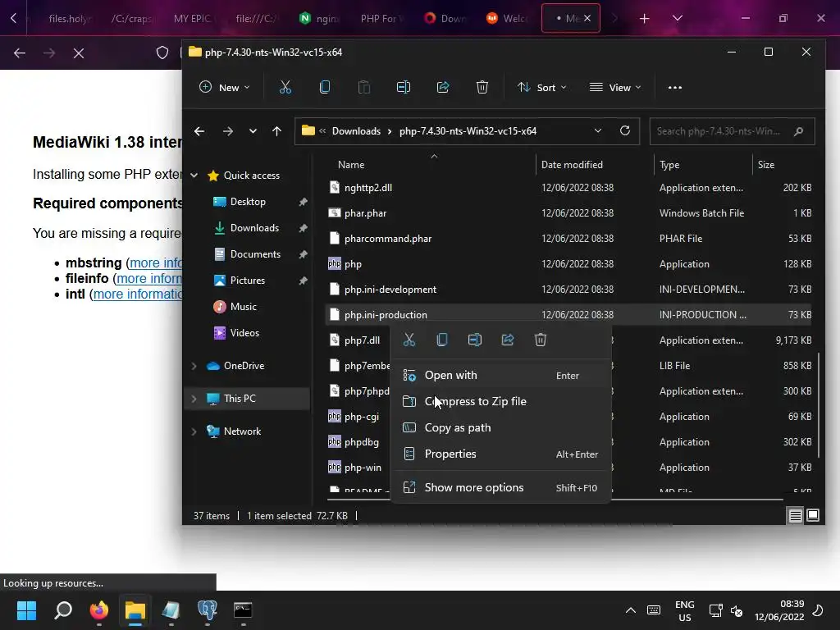This screenshot has height=630, width=840.
Task: Click the shield tracking protection icon in browser
Action: [x=162, y=52]
